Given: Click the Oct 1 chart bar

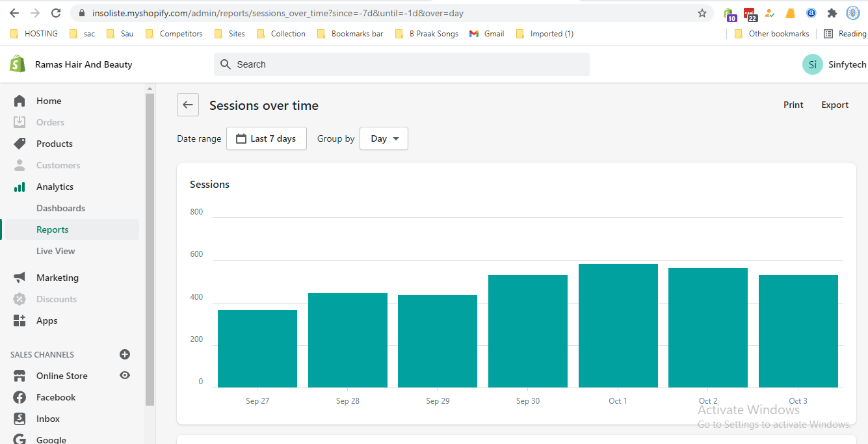Looking at the screenshot, I should (x=618, y=326).
